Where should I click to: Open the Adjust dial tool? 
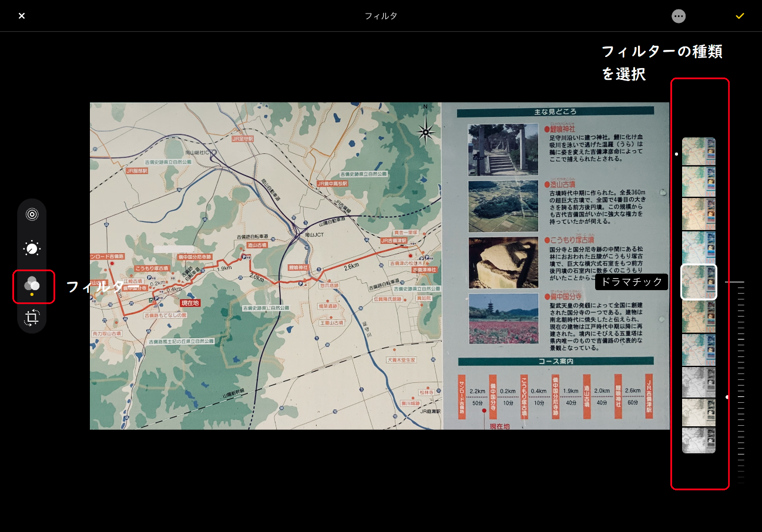(32, 248)
